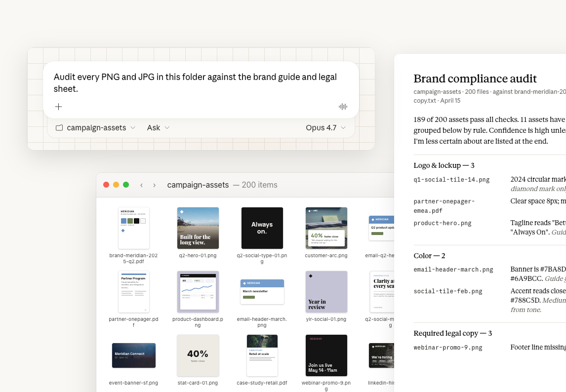
Task: Select the q2-hero-01.png thumbnail
Action: click(x=198, y=228)
